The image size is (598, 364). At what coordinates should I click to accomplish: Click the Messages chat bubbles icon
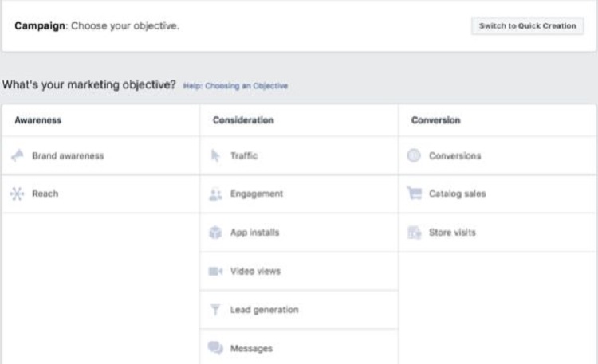[215, 347]
